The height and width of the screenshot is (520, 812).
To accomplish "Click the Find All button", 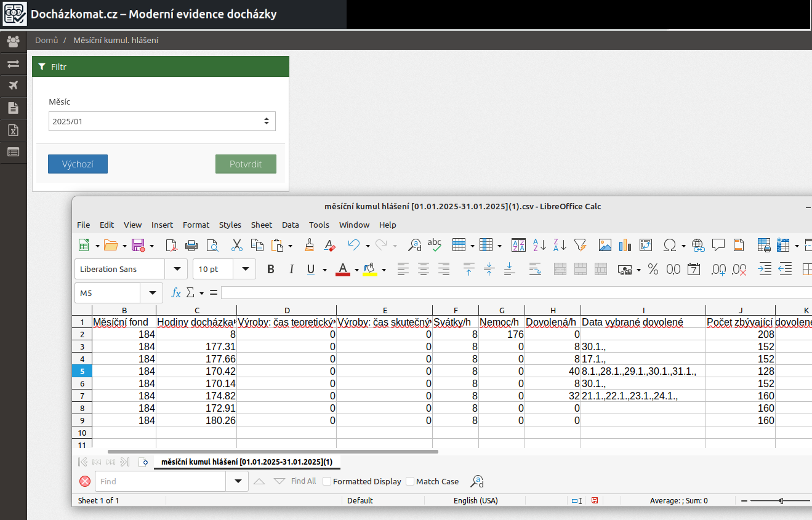I will click(303, 481).
